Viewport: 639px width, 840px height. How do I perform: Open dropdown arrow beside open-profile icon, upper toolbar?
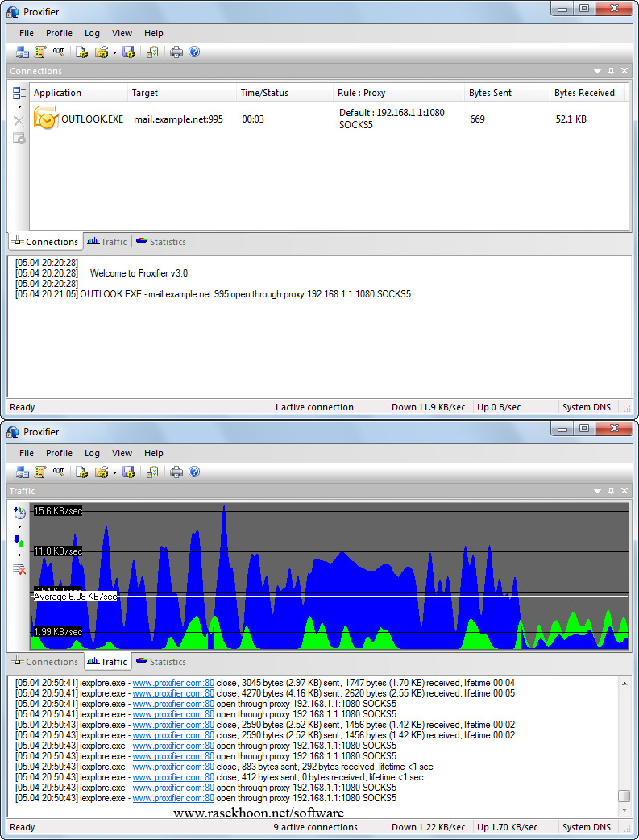pos(114,52)
